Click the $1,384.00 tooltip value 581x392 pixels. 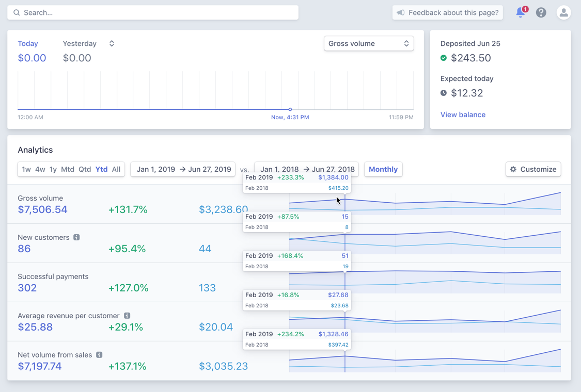coord(333,177)
